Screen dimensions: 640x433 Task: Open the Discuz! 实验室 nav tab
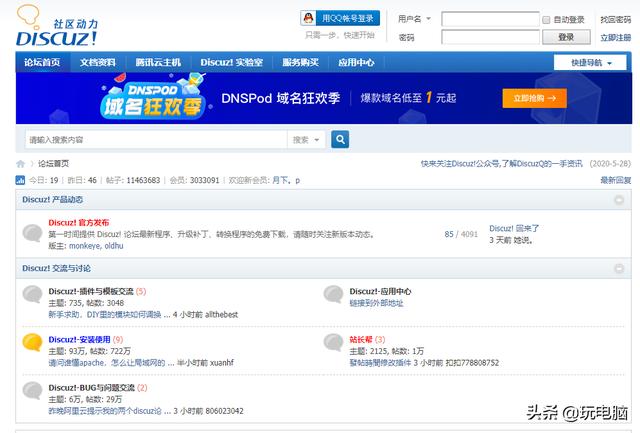point(231,62)
